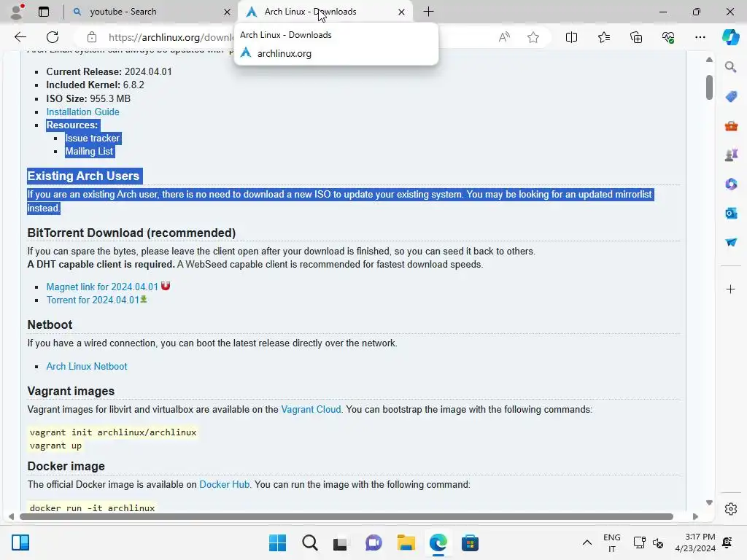Click the Existing Arch Users heading
Screen dimensions: 747x560
[83, 176]
